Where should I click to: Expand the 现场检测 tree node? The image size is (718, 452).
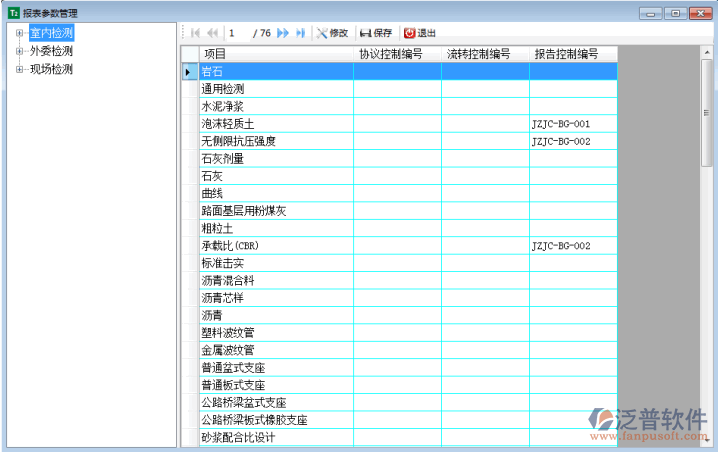(19, 69)
